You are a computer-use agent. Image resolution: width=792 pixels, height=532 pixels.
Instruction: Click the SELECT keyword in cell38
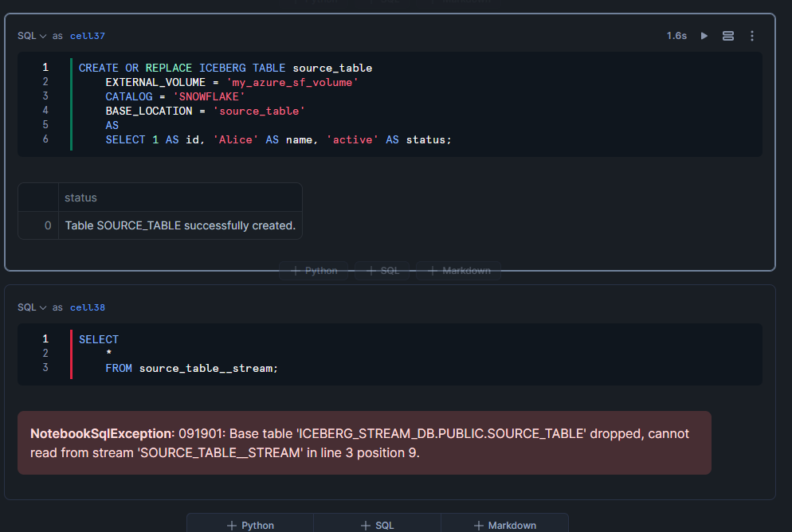99,340
